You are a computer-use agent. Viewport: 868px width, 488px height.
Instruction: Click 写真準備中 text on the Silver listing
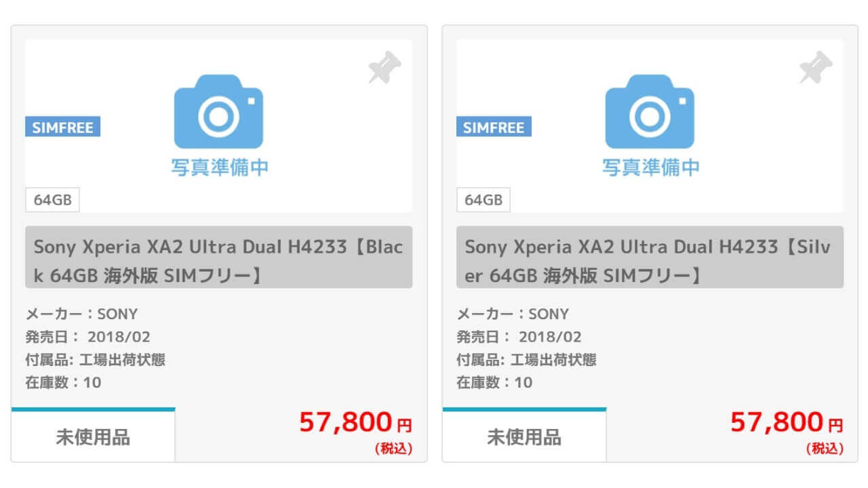point(651,167)
